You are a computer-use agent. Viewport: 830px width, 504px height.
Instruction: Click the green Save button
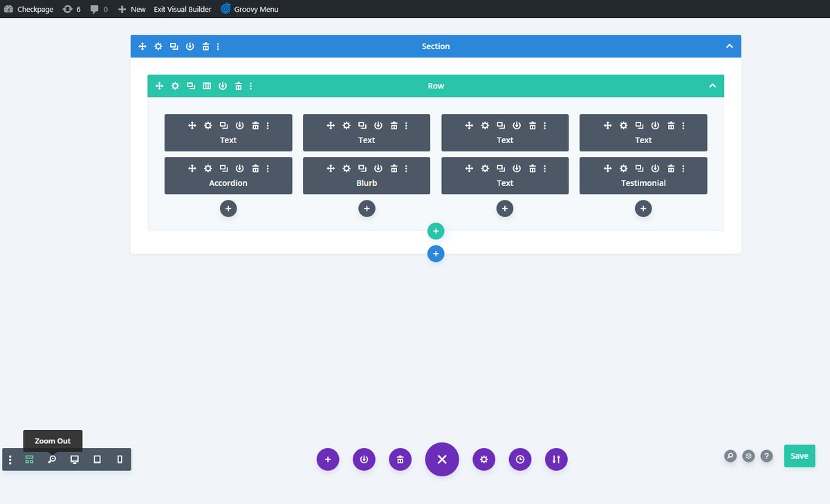pyautogui.click(x=799, y=456)
